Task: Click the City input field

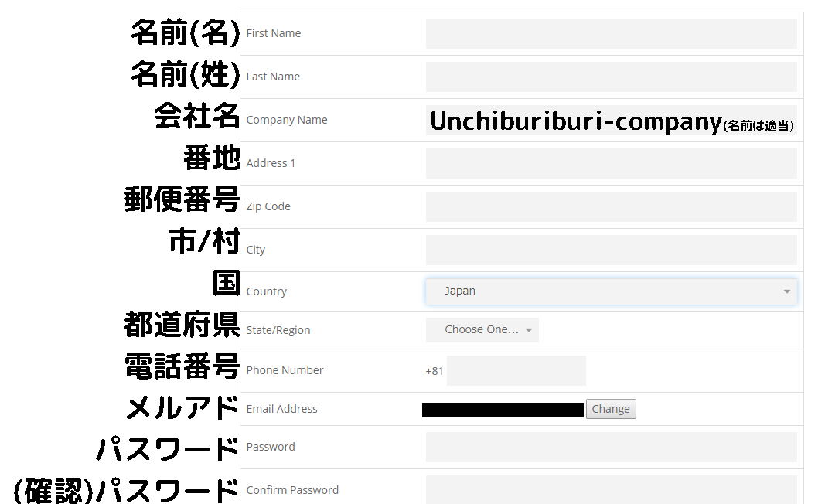Action: [611, 250]
